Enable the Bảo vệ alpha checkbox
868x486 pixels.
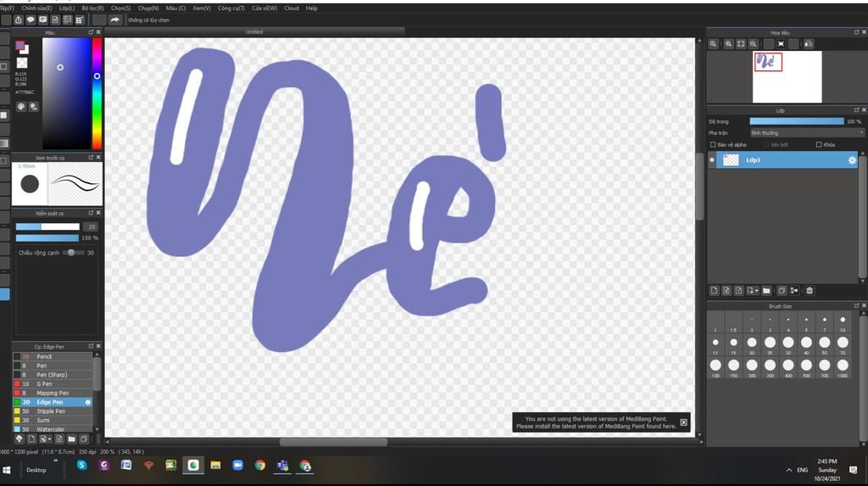(x=713, y=145)
